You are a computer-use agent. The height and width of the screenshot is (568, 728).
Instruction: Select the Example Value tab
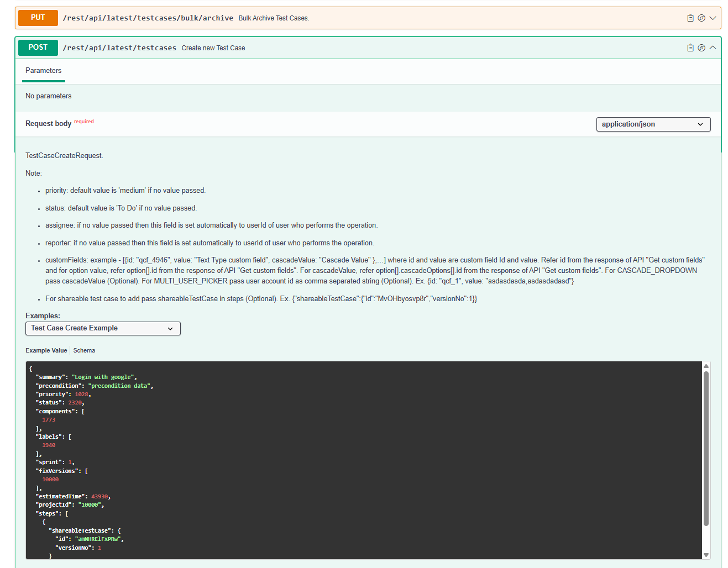46,350
